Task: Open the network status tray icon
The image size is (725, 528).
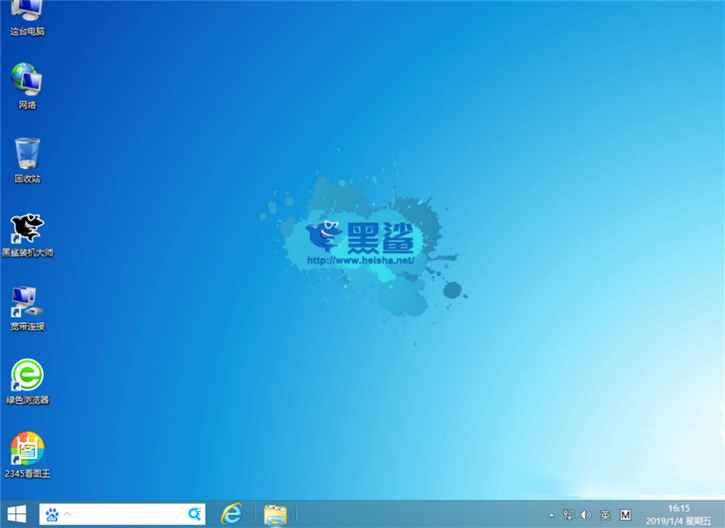Action: click(568, 515)
